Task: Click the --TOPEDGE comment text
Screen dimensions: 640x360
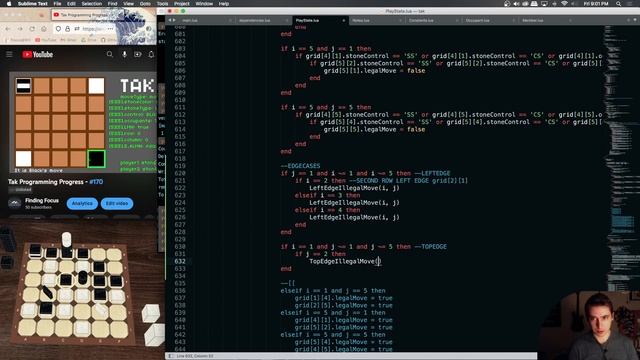Action: (x=431, y=247)
